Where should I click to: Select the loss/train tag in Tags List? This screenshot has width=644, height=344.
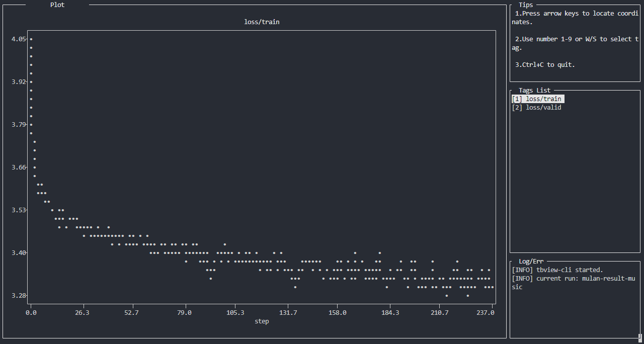click(537, 99)
